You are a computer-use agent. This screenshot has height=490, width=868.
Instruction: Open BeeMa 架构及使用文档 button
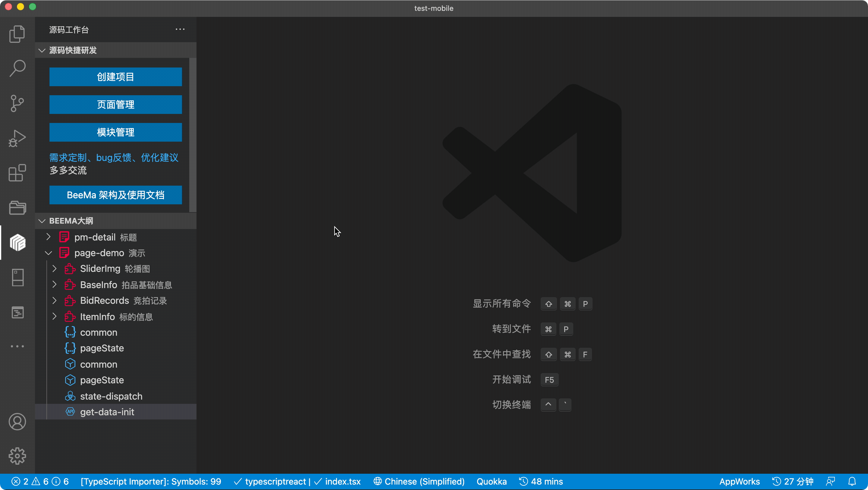point(115,195)
